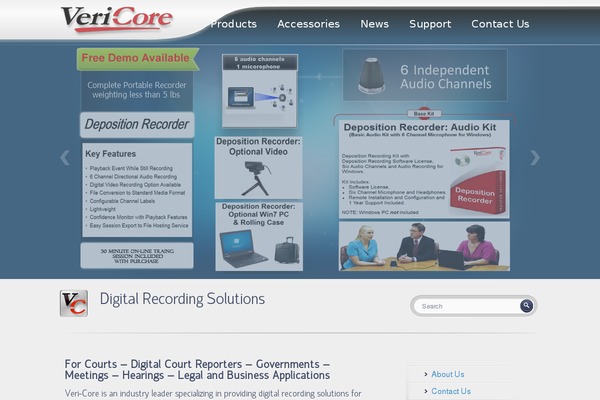The width and height of the screenshot is (600, 400).
Task: Advance the slider with the right arrow
Action: pyautogui.click(x=535, y=157)
